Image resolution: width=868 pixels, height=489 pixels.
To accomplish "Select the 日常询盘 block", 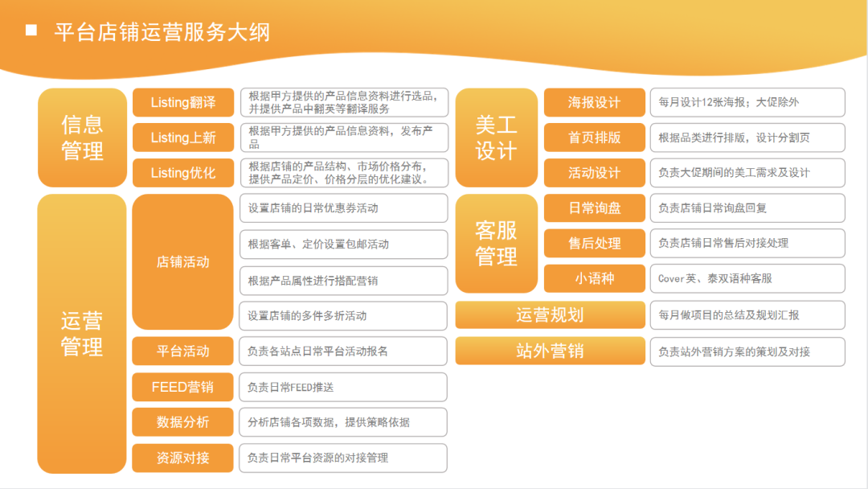I will 594,208.
